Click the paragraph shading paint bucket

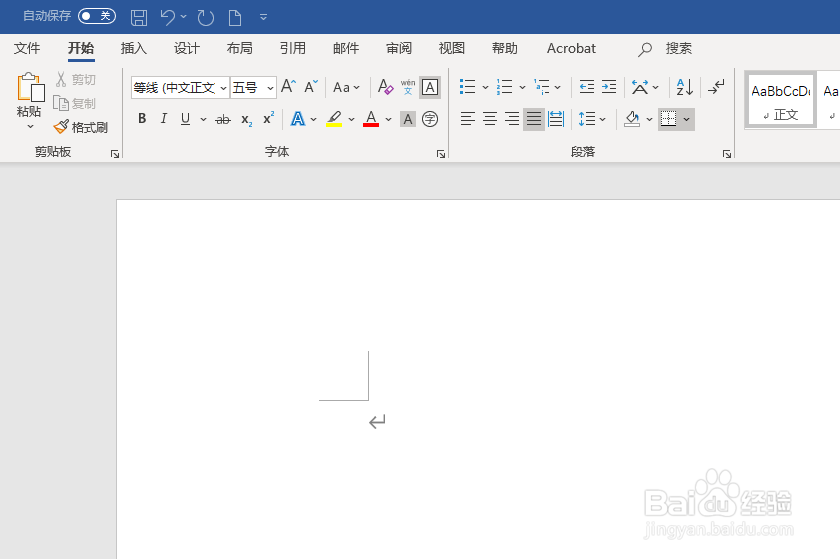pyautogui.click(x=632, y=119)
